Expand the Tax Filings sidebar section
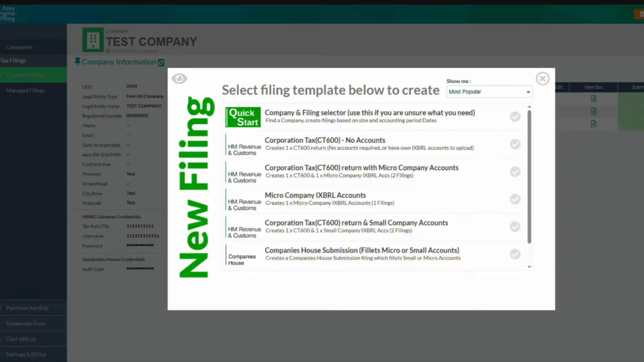Viewport: 644px width, 362px height. pos(13,60)
